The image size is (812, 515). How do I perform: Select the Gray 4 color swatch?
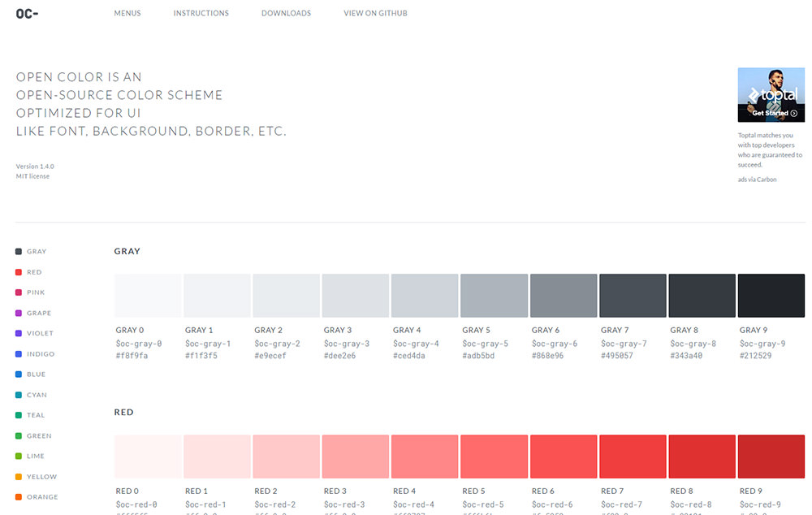pyautogui.click(x=425, y=296)
